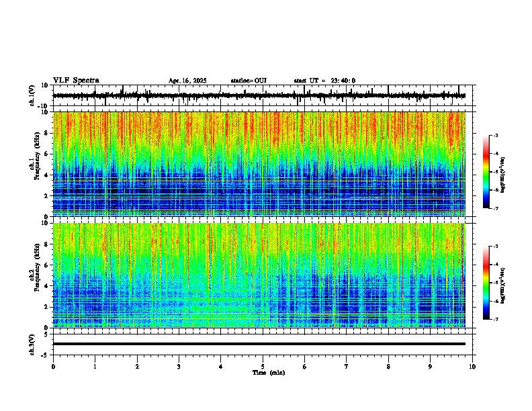The height and width of the screenshot is (411, 532).
Task: Click the 'Time (min)' axis label
Action: [269, 373]
